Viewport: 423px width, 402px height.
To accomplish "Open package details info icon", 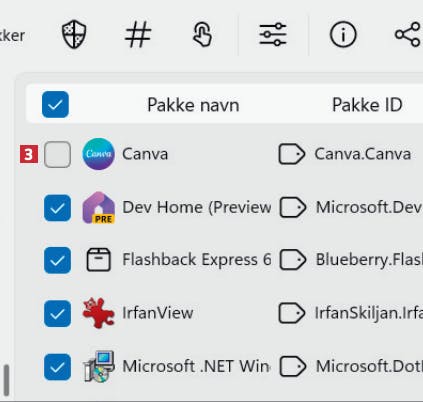I will click(343, 34).
